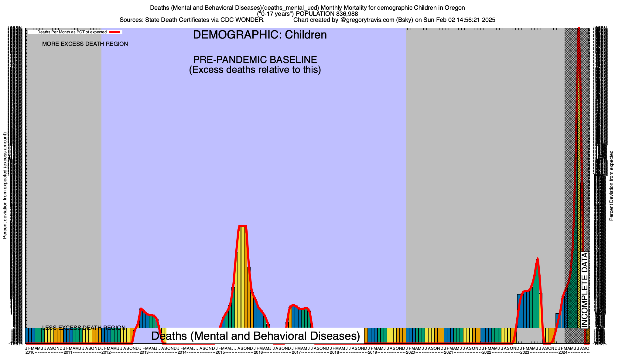Screen dimensions: 622x364
Task: Click the 'LESS EXCESS DEATH REGION' text
Action: click(x=84, y=328)
